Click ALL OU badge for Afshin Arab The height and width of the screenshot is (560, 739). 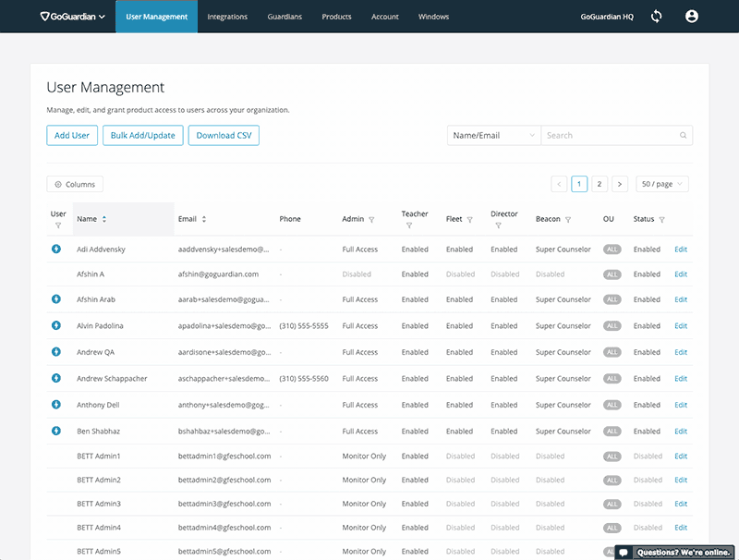point(612,299)
